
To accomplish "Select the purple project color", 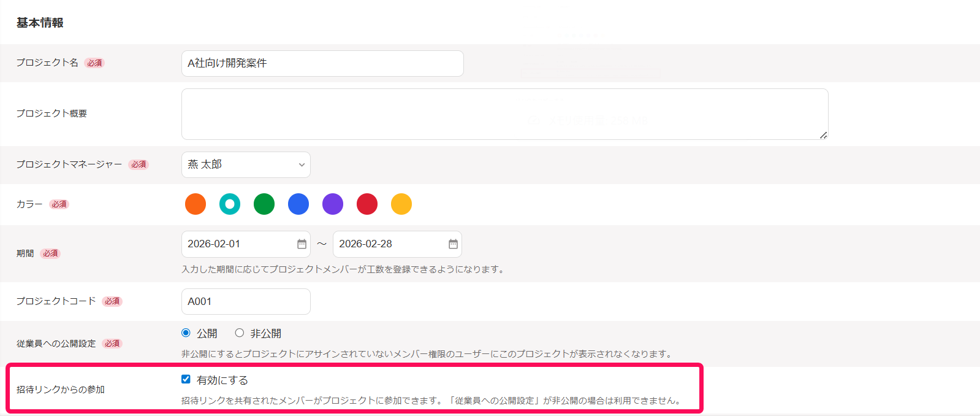I will pos(333,204).
